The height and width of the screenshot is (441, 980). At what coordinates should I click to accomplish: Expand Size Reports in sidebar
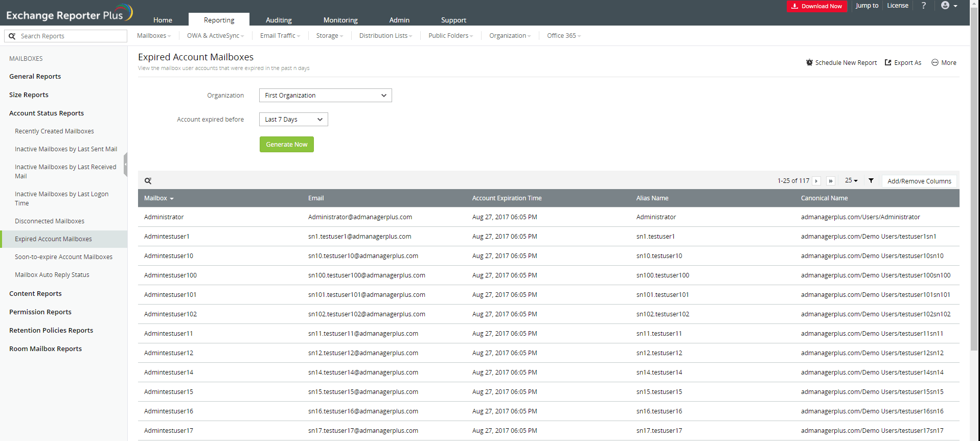click(29, 95)
